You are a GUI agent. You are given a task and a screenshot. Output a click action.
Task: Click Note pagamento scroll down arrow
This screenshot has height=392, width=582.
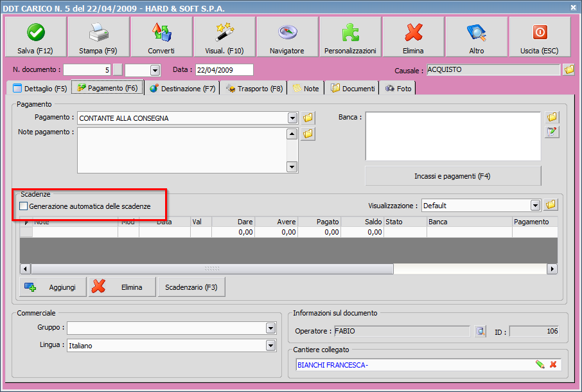tap(292, 167)
